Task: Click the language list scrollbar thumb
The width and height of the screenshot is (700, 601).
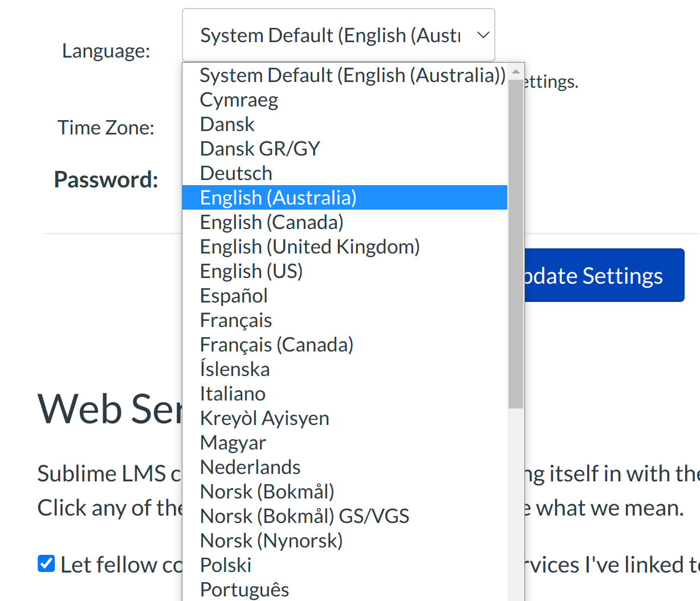Action: pos(515,245)
